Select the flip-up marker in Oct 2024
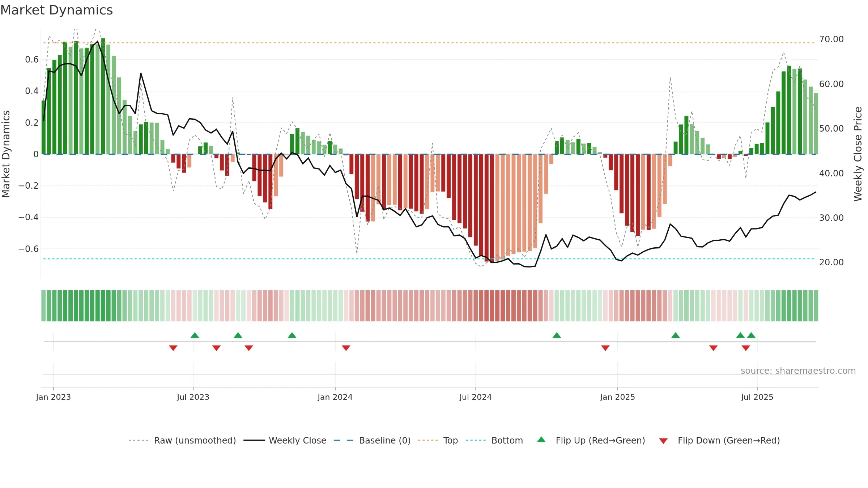Viewport: 868px width, 488px height. [557, 335]
